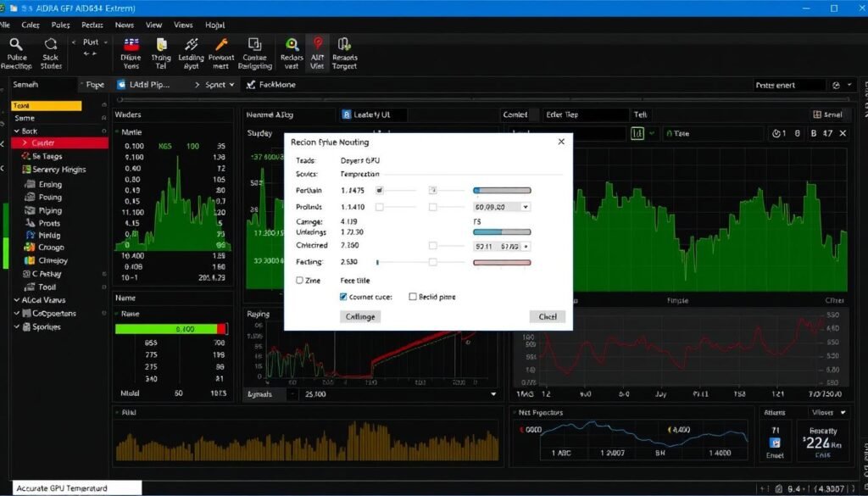Viewport: 868px width, 496px height.
Task: Select the Trading Tel document toolbar icon
Action: [x=163, y=48]
